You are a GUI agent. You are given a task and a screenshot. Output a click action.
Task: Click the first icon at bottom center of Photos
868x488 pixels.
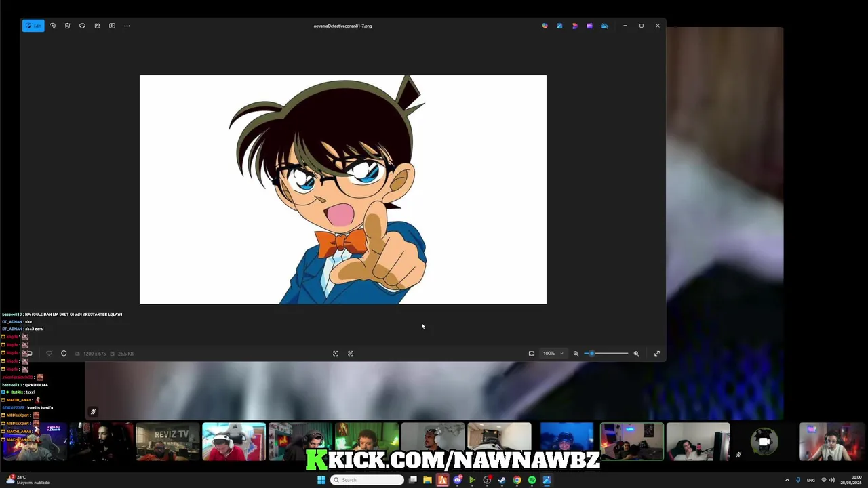coord(335,353)
